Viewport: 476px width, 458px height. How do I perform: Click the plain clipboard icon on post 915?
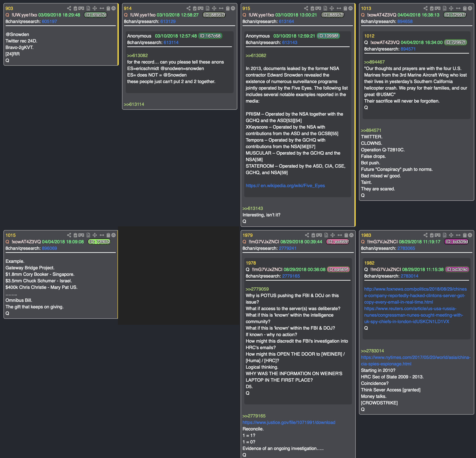tap(345, 8)
